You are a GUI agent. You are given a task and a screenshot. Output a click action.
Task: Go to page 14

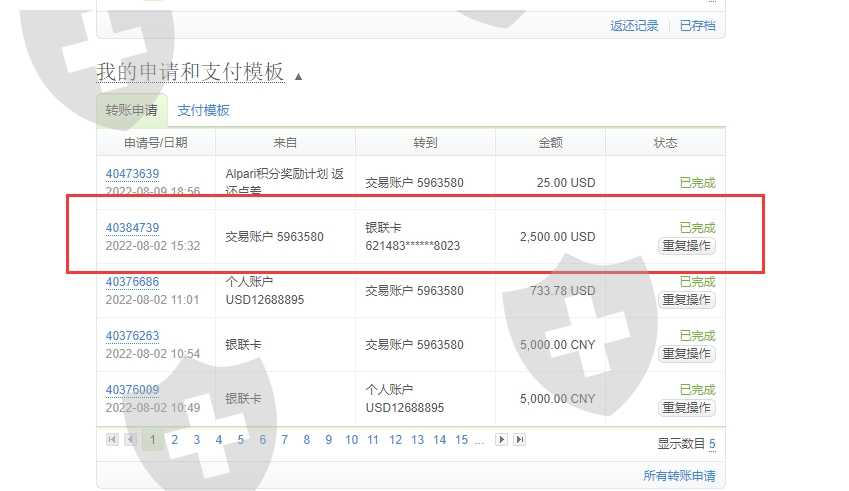(440, 440)
